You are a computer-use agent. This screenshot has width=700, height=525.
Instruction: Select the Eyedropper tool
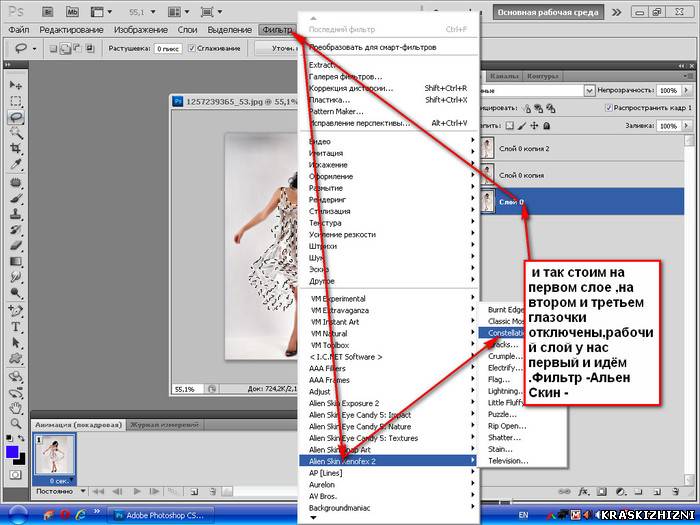click(16, 164)
